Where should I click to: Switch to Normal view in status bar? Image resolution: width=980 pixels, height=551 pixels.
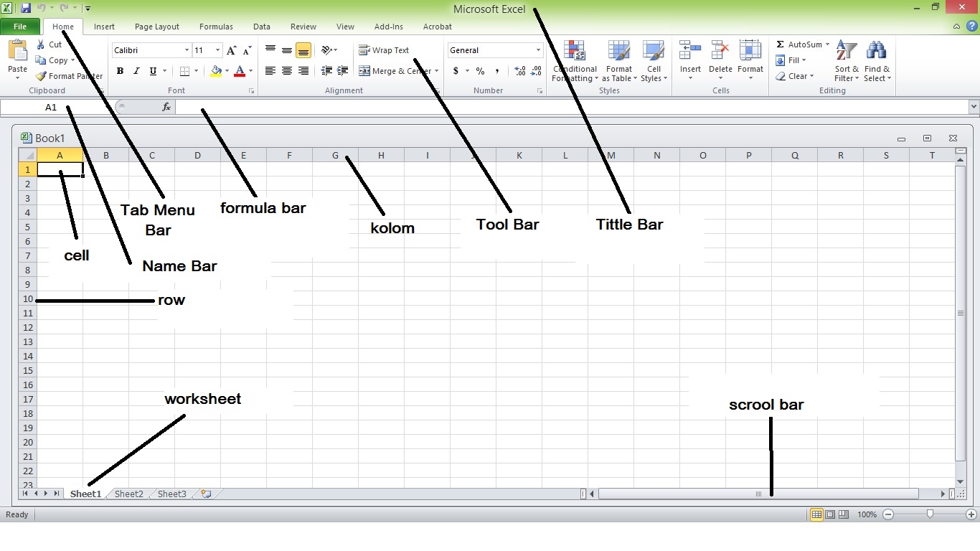click(x=816, y=514)
